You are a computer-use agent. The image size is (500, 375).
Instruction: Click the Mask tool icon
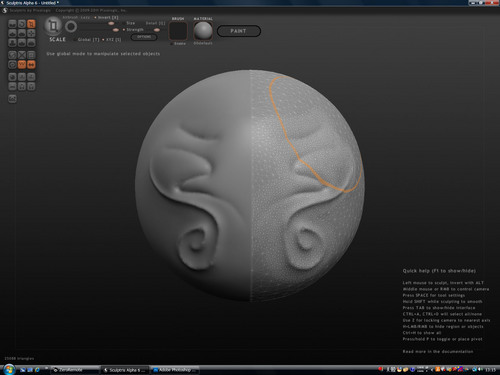click(12, 64)
